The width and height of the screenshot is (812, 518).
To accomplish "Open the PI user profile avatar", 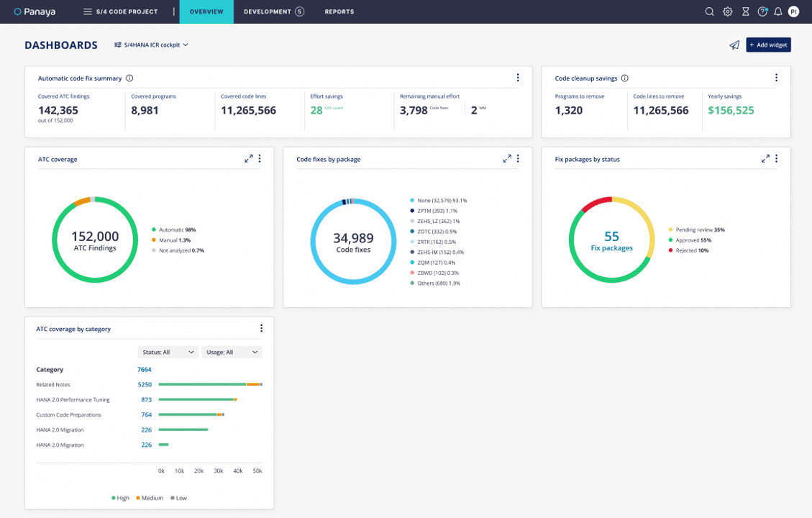I will coord(793,12).
